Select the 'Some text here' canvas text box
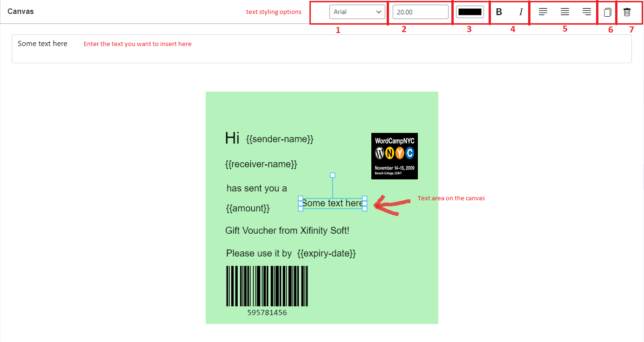The image size is (644, 342). point(332,204)
